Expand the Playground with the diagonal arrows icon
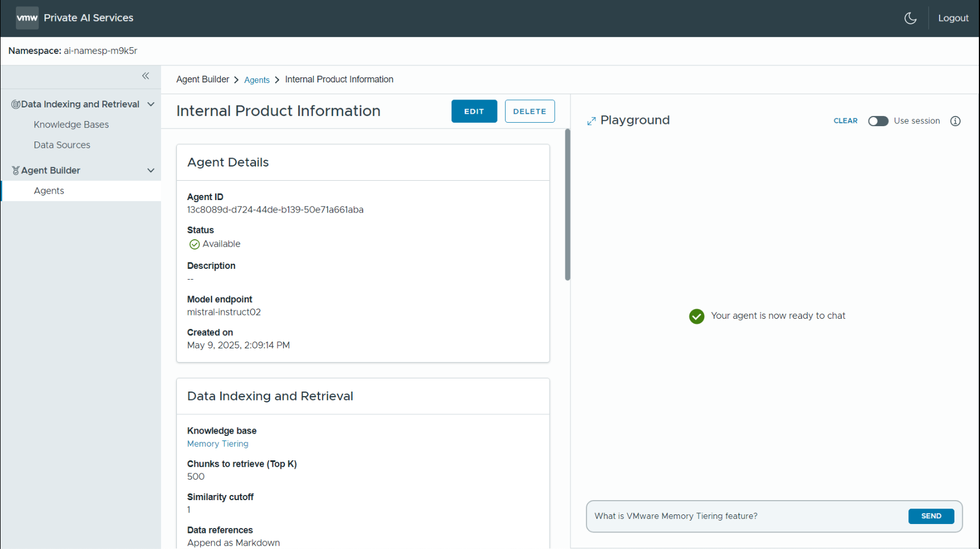Screen dimensions: 980x549 pyautogui.click(x=592, y=120)
